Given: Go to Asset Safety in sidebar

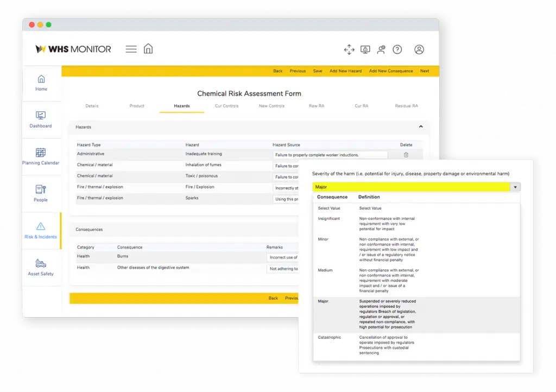Looking at the screenshot, I should [x=41, y=267].
